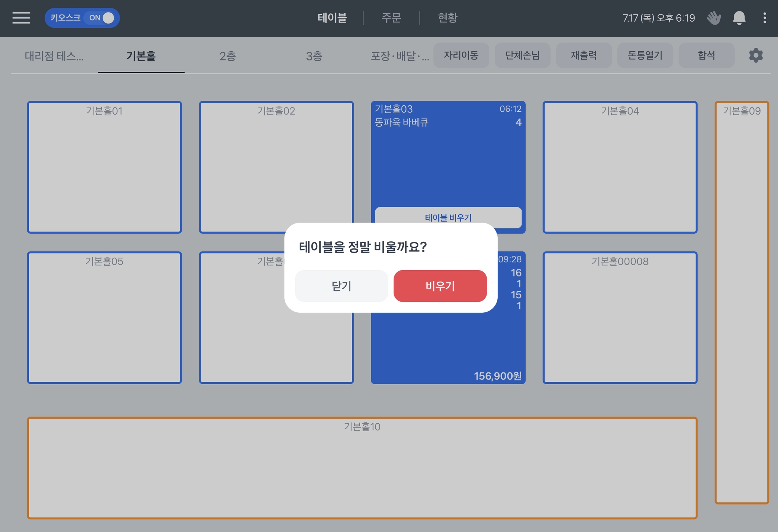
Task: Select the wide table 기본홀10
Action: tap(362, 468)
